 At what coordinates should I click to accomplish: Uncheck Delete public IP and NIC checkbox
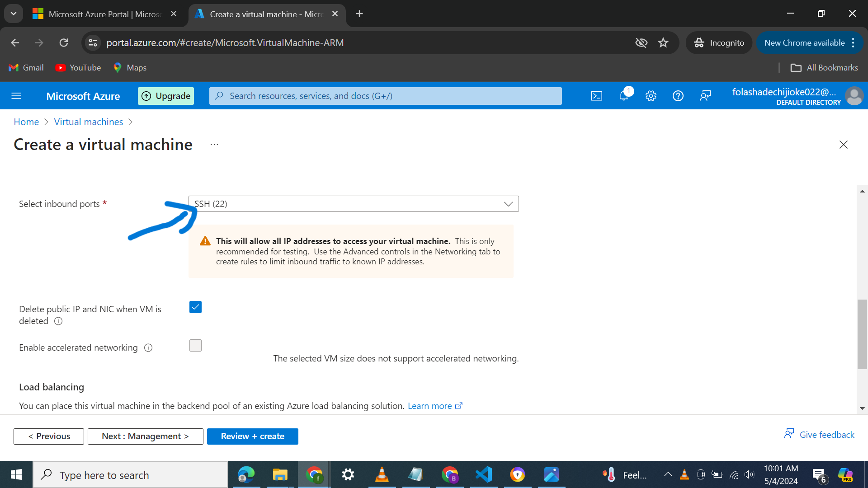[x=195, y=307]
